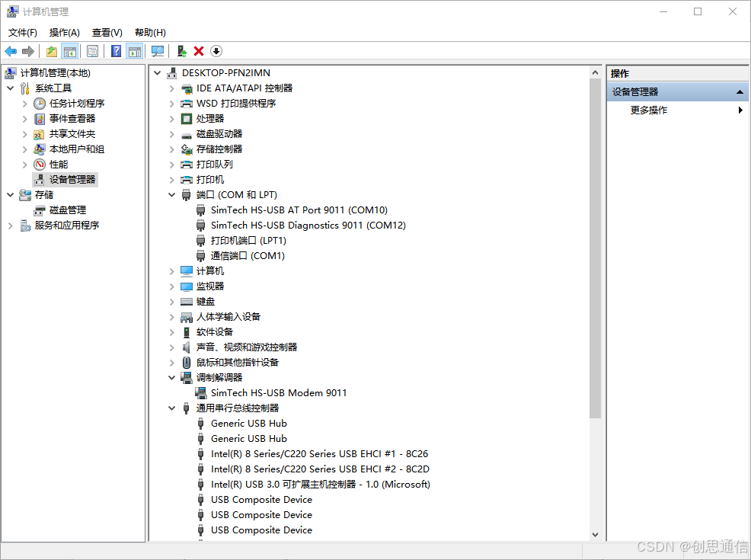Open the File (文件) menu
Screen dimensions: 751x560
point(23,33)
